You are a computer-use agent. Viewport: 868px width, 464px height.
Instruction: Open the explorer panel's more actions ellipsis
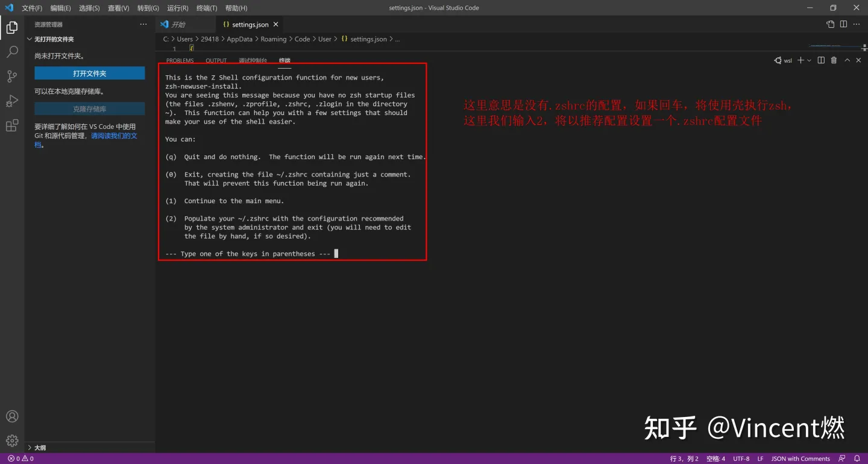coord(143,25)
